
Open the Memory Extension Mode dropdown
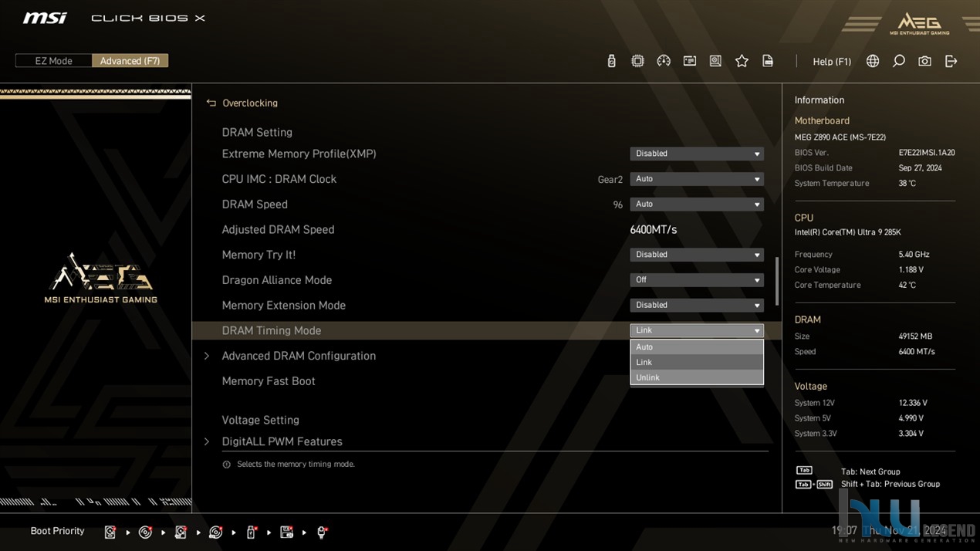[x=697, y=305]
